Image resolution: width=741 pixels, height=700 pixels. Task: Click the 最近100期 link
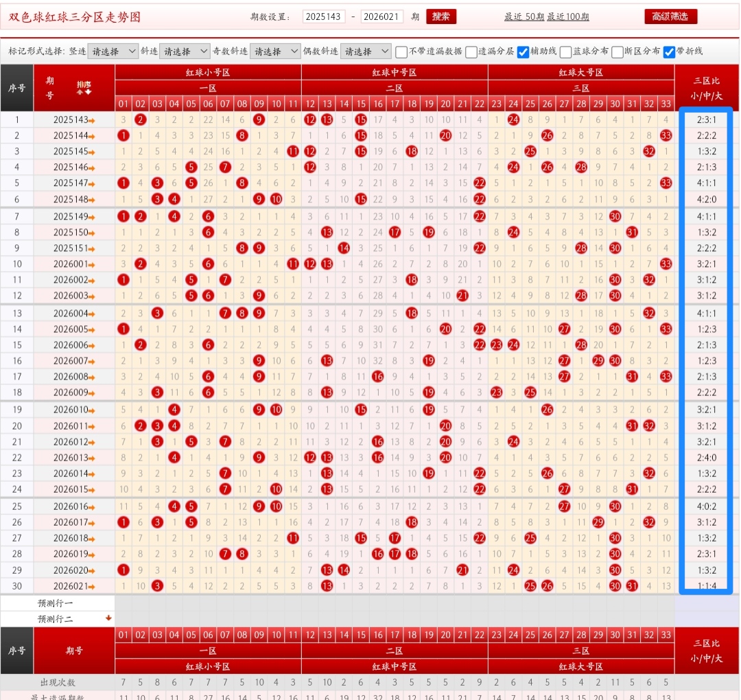coord(568,17)
